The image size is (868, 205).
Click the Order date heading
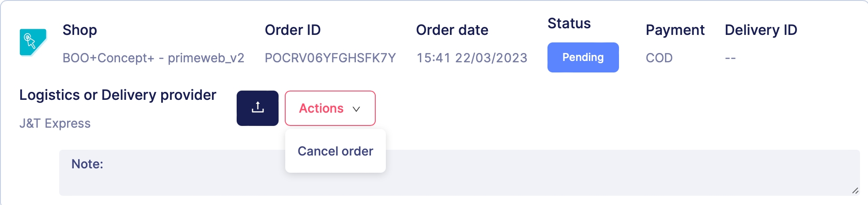pyautogui.click(x=452, y=30)
